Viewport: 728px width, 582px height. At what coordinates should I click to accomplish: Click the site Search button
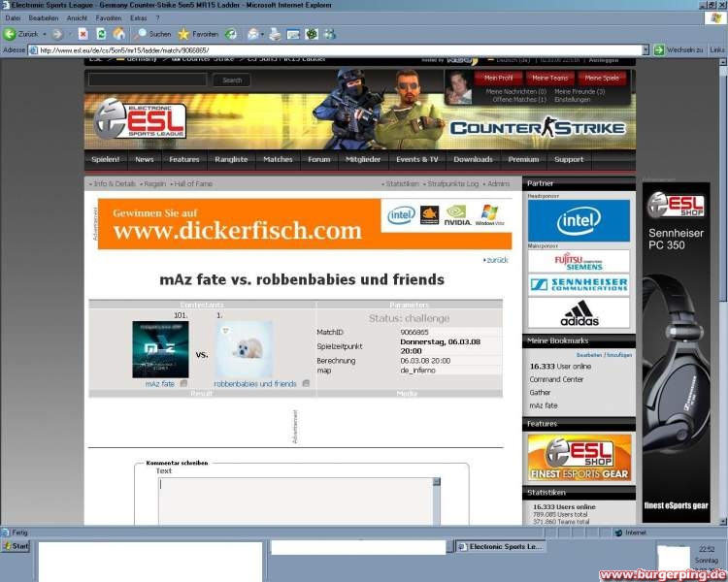[x=232, y=81]
